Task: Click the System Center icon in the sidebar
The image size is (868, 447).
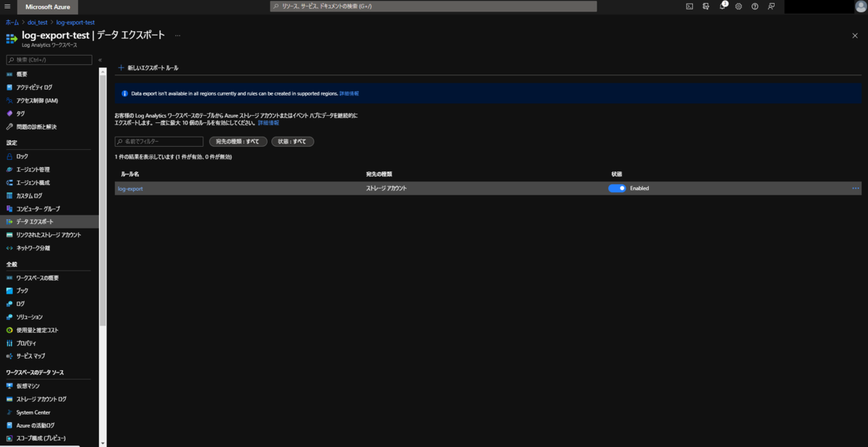Action: 9,412
